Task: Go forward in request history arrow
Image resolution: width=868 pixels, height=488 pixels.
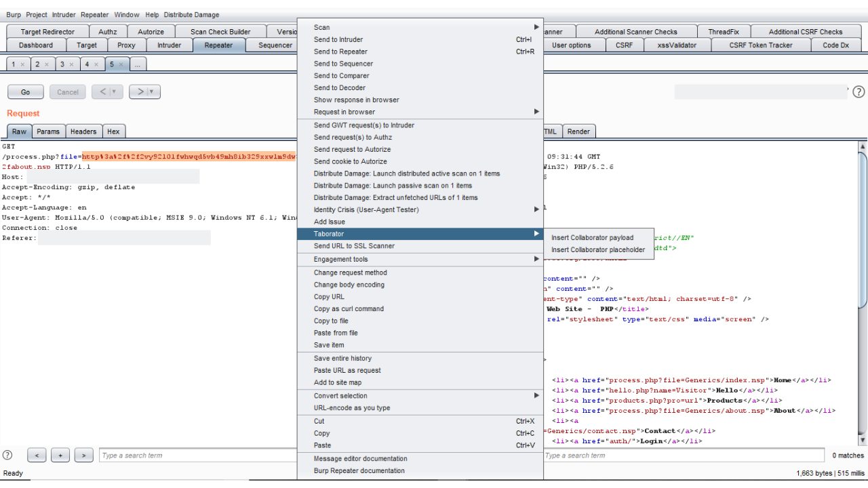Action: pyautogui.click(x=140, y=91)
